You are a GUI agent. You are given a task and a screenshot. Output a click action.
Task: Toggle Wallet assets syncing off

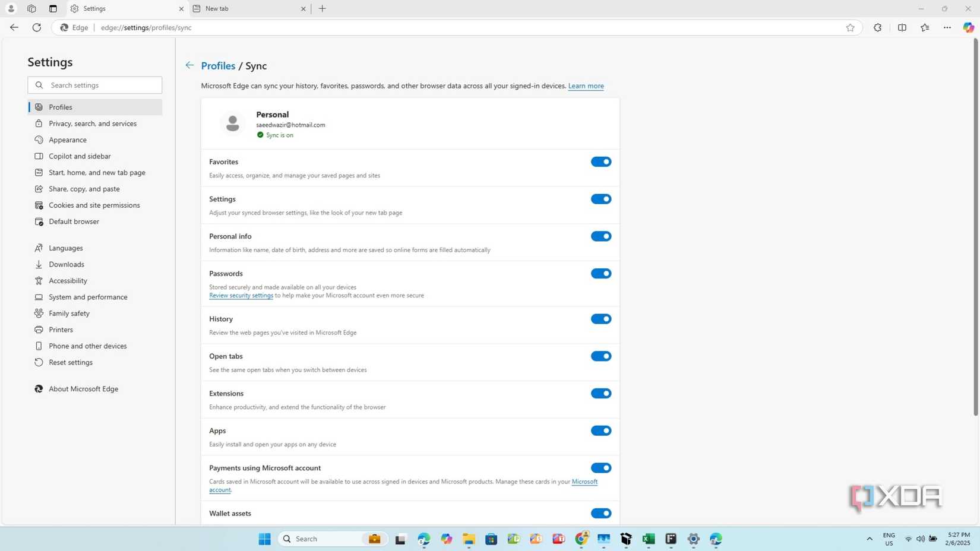[x=600, y=512]
